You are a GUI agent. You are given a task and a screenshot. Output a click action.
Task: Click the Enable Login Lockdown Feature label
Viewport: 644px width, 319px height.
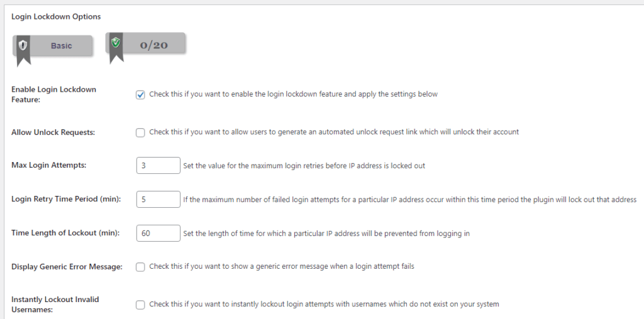click(x=54, y=95)
